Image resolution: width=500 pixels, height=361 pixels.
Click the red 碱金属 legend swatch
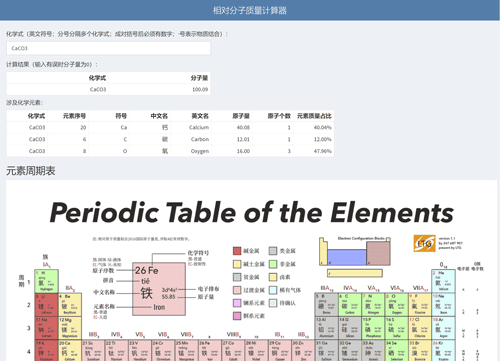(237, 251)
